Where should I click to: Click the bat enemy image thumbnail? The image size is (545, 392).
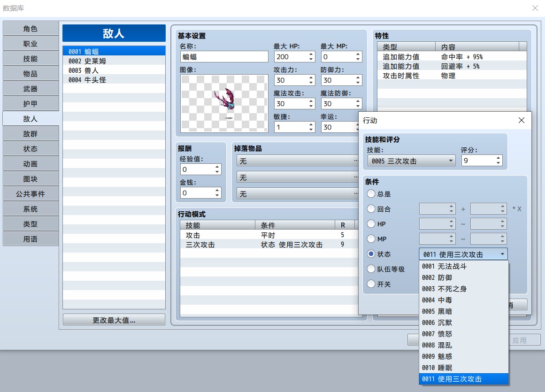point(224,104)
